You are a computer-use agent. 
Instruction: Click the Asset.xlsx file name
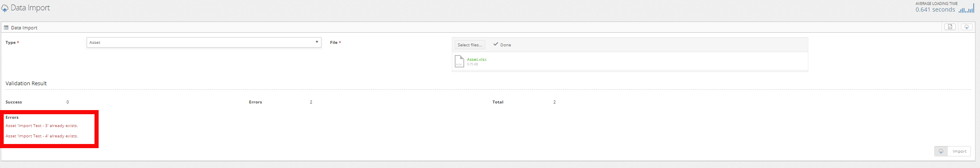(477, 60)
